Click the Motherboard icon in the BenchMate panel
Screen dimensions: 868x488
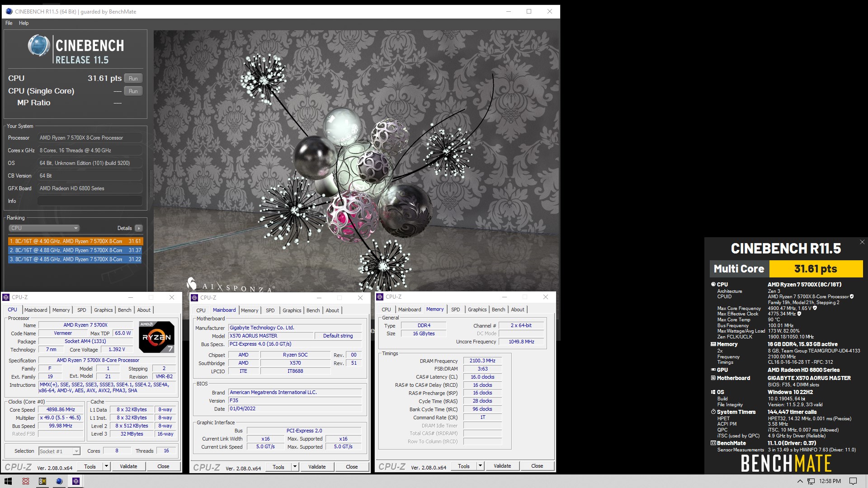click(x=713, y=378)
